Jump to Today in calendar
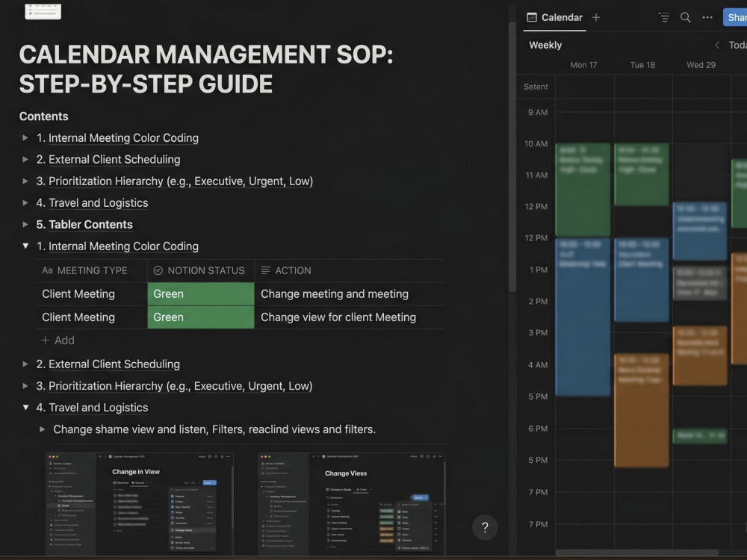Image resolution: width=747 pixels, height=560 pixels. [x=737, y=45]
